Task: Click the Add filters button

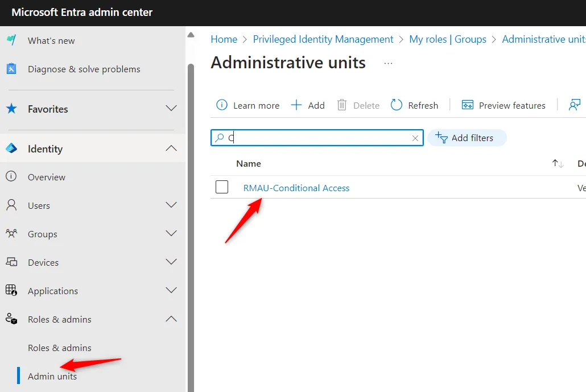Action: 467,138
